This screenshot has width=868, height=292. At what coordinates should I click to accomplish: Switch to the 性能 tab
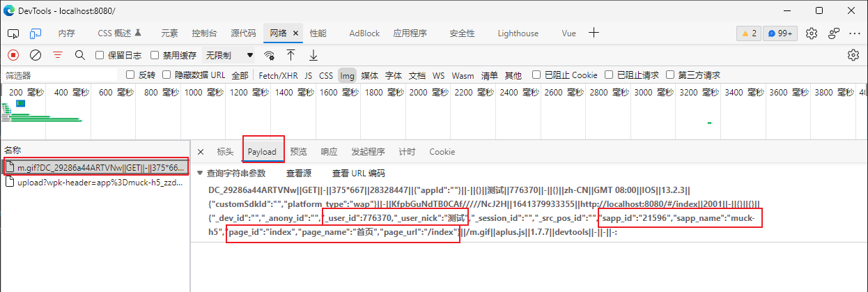(x=318, y=33)
